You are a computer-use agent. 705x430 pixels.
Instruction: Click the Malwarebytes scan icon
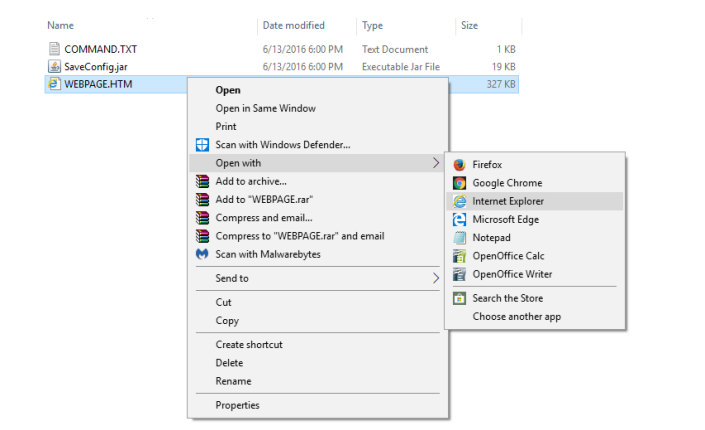click(x=202, y=254)
